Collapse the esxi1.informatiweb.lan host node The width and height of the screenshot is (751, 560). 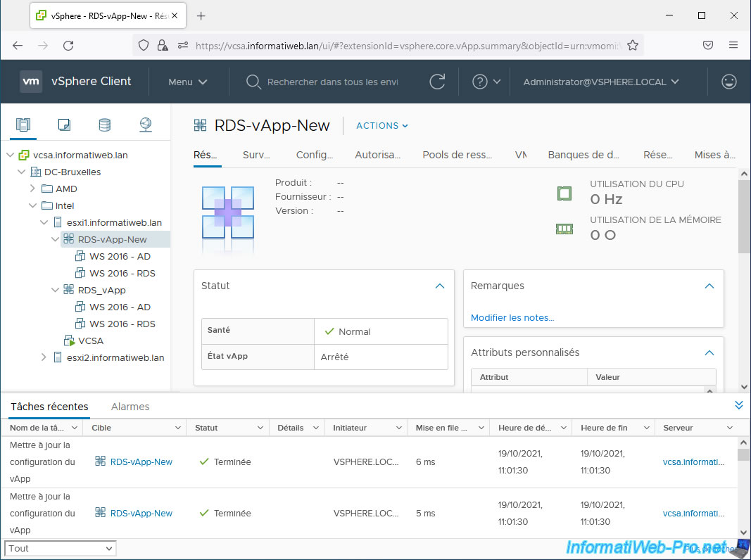point(44,222)
